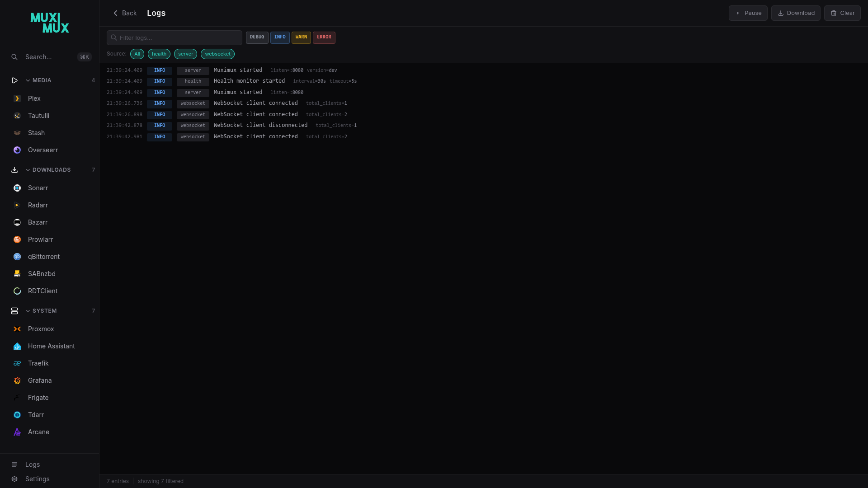Toggle the WARN log level filter

click(x=301, y=38)
